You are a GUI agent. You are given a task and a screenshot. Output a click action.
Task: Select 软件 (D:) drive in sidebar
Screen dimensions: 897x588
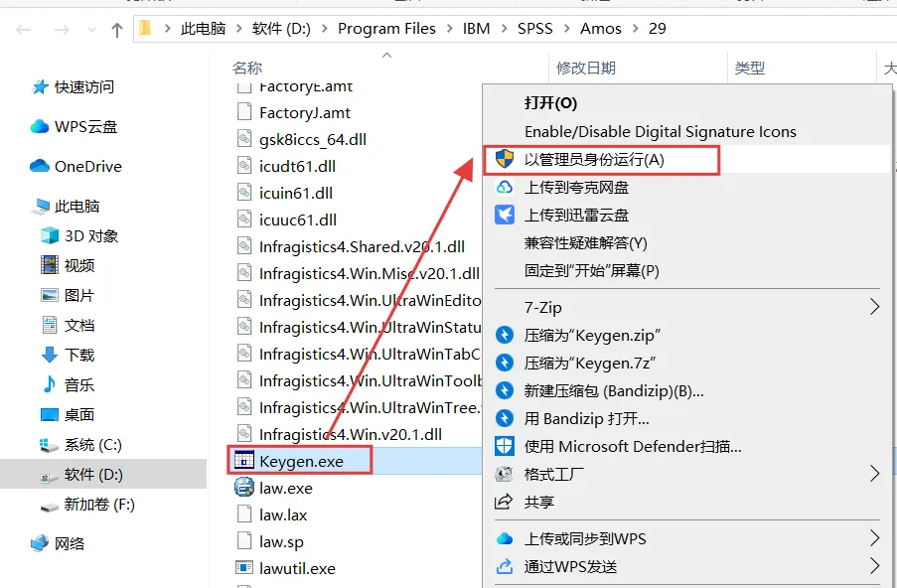tap(93, 474)
